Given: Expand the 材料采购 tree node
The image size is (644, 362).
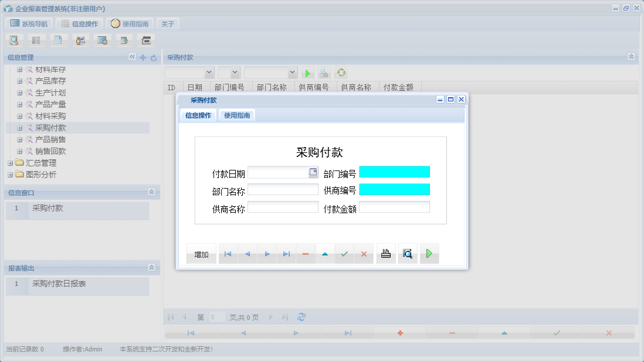Looking at the screenshot, I should [19, 117].
